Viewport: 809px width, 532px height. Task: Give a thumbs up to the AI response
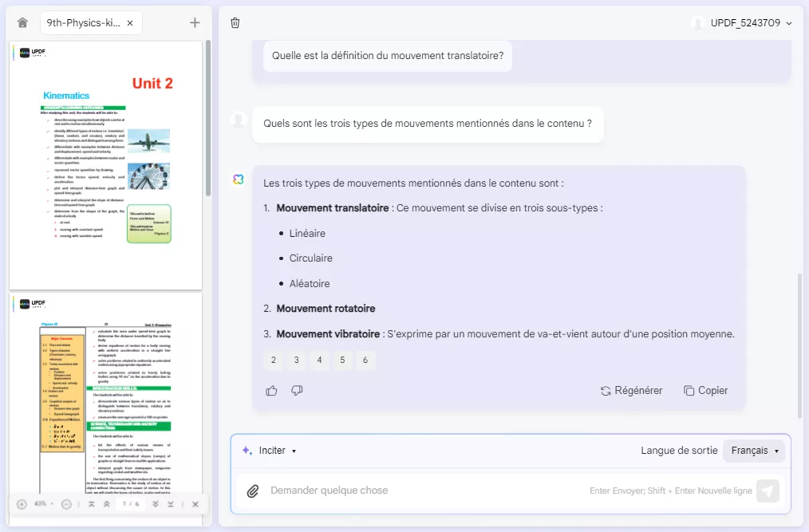(271, 390)
